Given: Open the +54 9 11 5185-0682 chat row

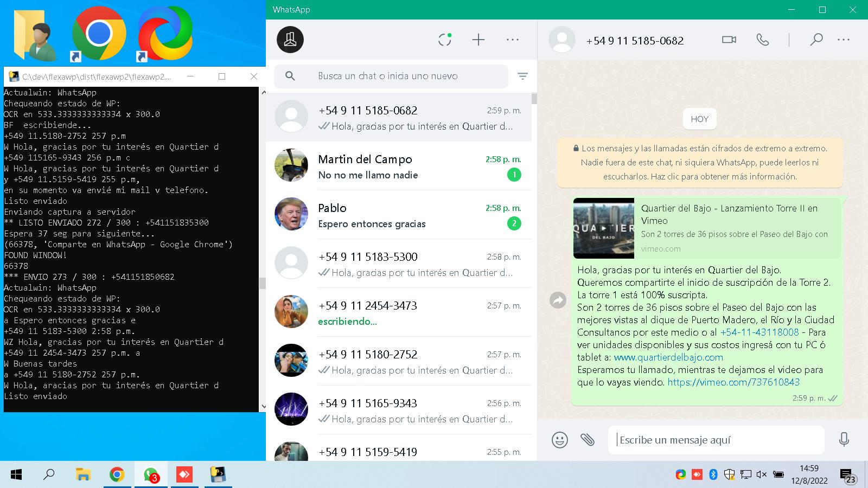Looking at the screenshot, I should [x=399, y=117].
